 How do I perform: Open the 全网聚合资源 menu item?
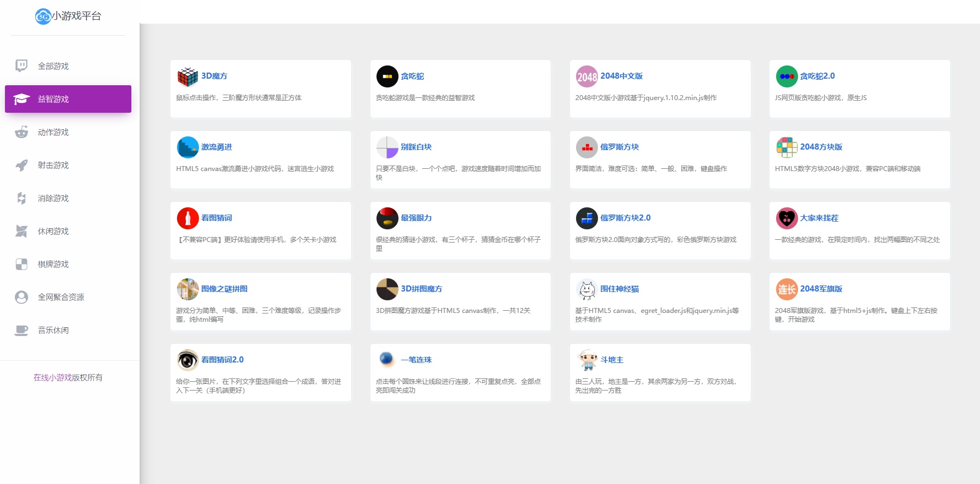coord(68,297)
